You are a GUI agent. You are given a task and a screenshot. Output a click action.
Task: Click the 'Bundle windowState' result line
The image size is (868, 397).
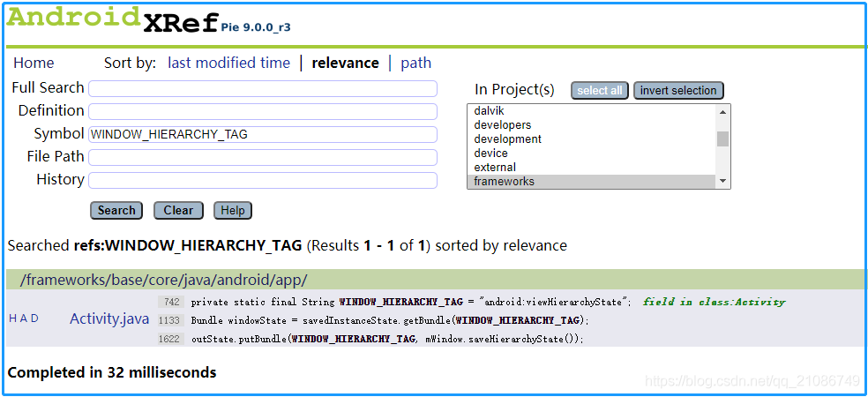[390, 320]
